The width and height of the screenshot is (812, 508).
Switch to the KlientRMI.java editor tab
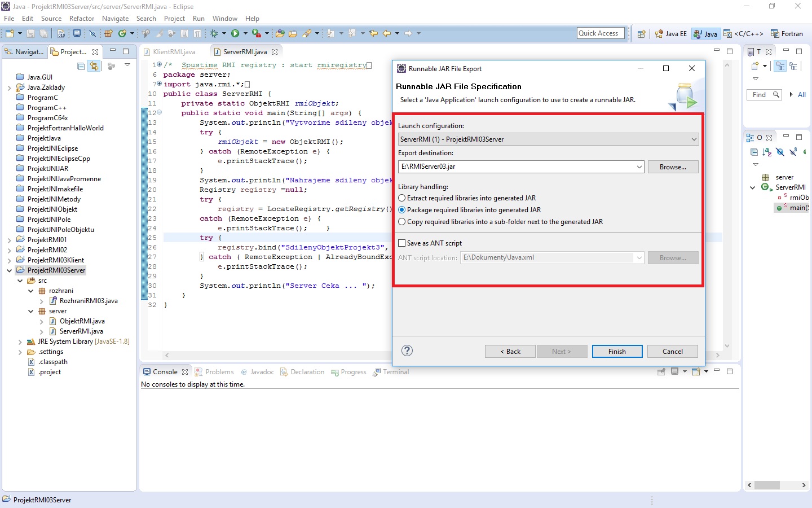[x=173, y=51]
